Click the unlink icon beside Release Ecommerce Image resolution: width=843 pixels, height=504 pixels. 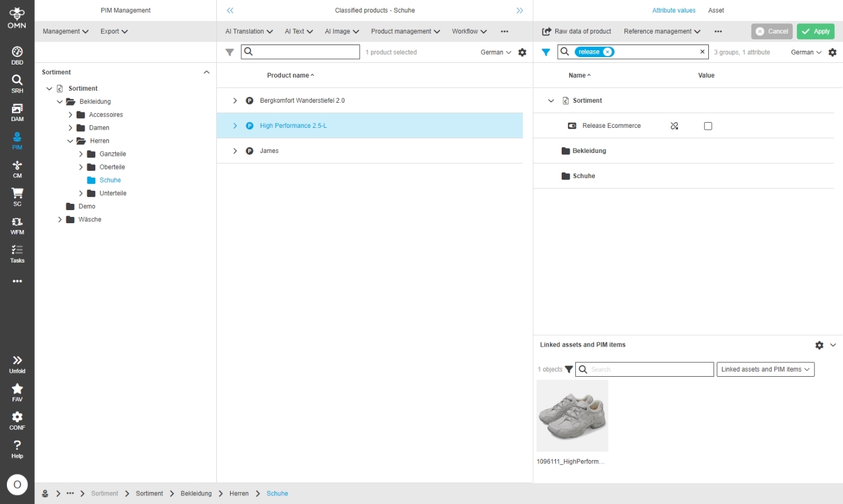coord(674,126)
